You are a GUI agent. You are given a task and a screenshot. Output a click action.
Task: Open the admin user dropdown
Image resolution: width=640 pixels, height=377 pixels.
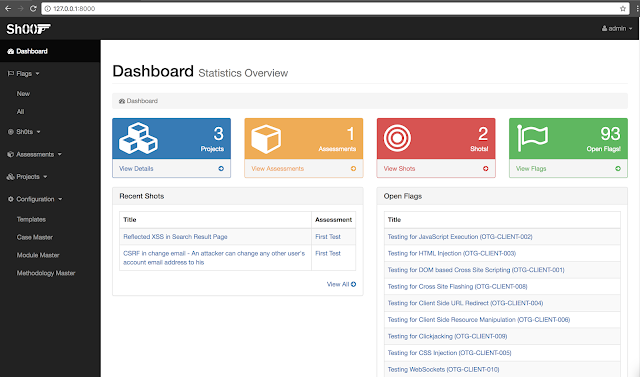617,29
